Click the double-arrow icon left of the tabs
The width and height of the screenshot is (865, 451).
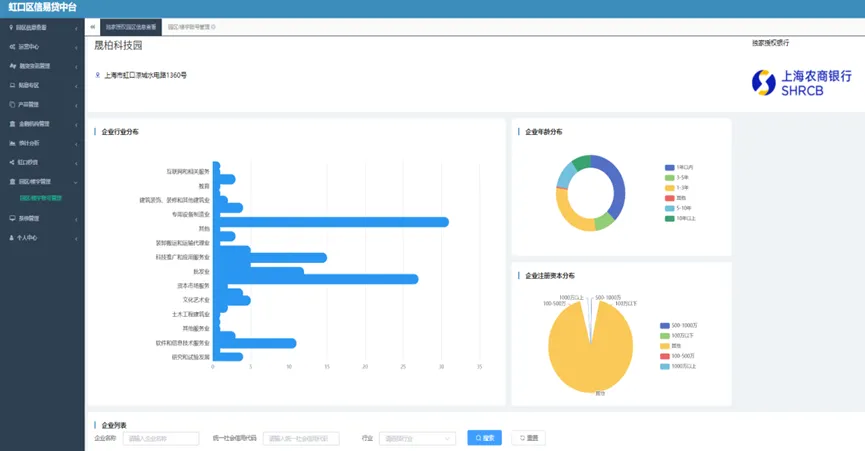tap(93, 26)
